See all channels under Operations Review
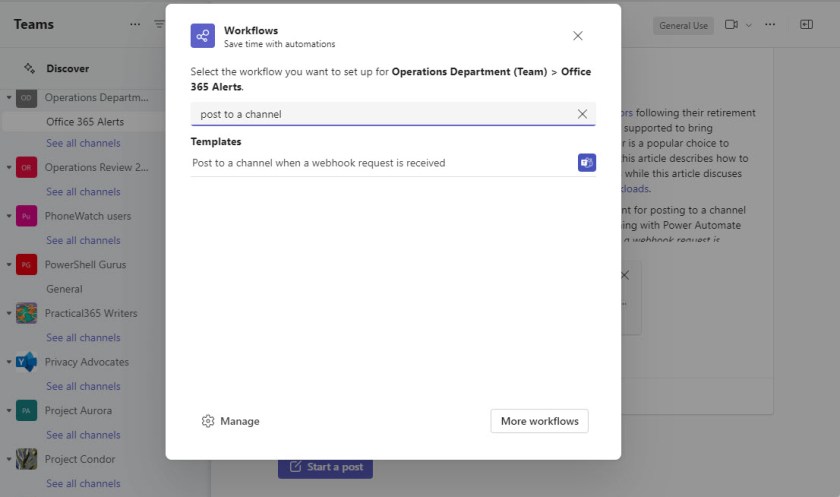This screenshot has width=840, height=497. 83,192
